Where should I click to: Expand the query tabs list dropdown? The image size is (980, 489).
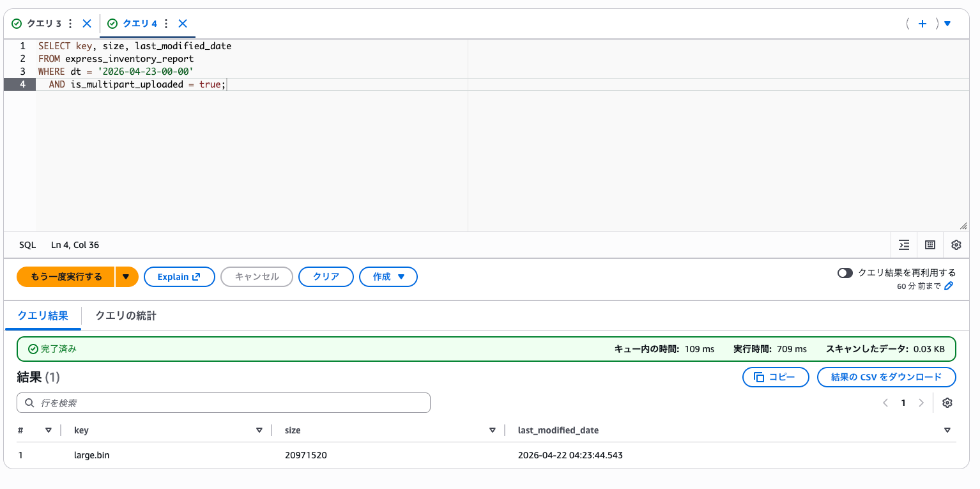[947, 24]
